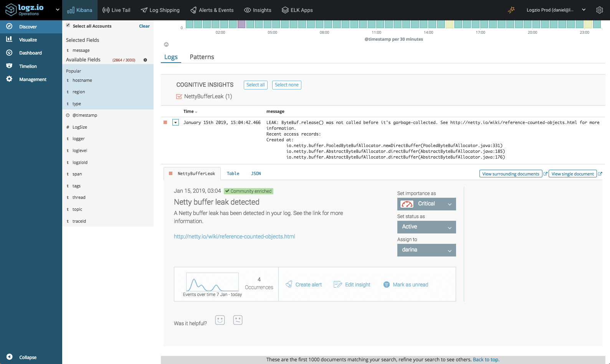
Task: Toggle the Select all Accounts checkbox
Action: (68, 25)
